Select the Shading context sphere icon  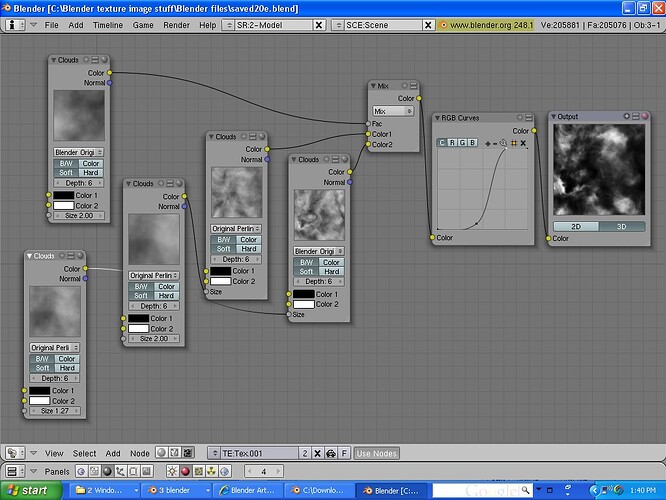107,471
